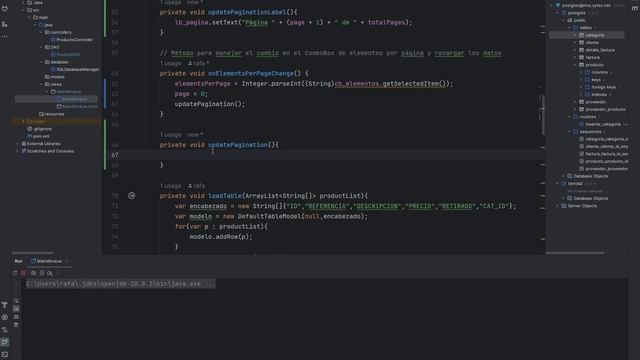640x360 pixels.
Task: Click the '1 usage' hint above onElementsPerPageChange
Action: pos(171,63)
